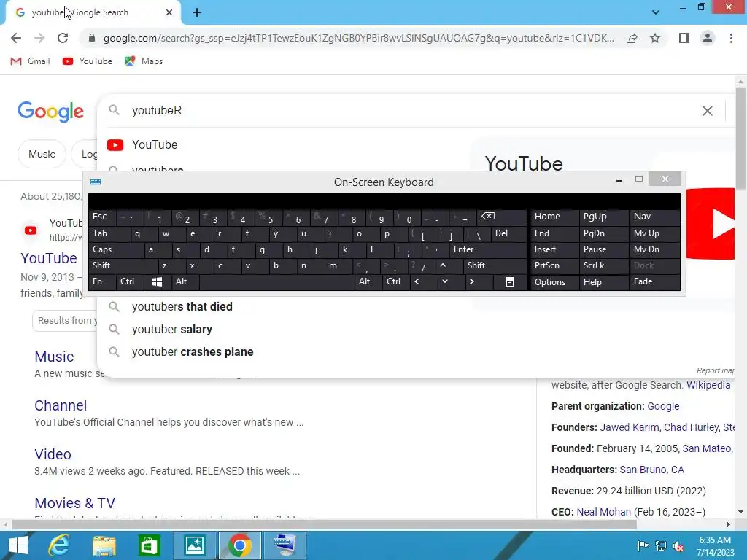Tap the PrtScn key on On-Screen Keyboard
The height and width of the screenshot is (560, 747).
click(554, 265)
